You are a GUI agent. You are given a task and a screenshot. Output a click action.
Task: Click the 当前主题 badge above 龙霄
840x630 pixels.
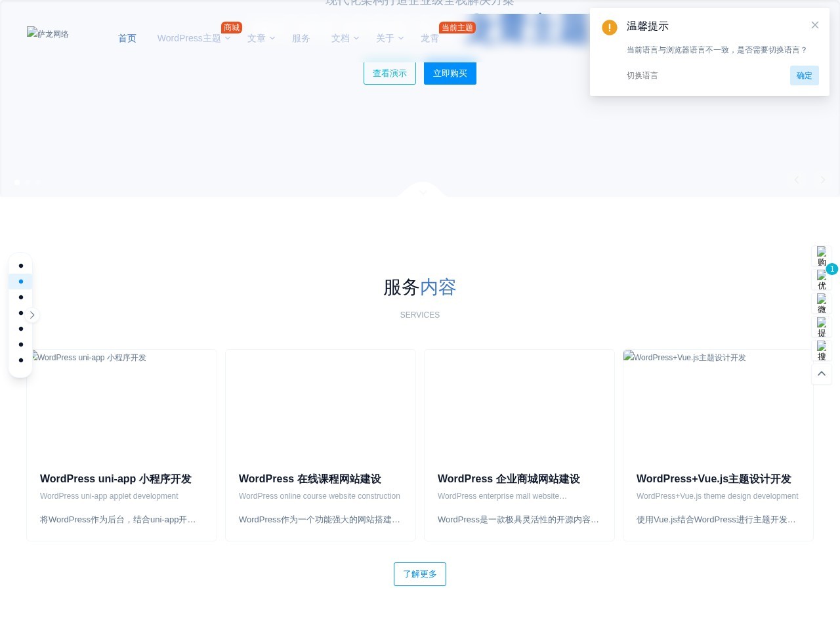pyautogui.click(x=457, y=28)
